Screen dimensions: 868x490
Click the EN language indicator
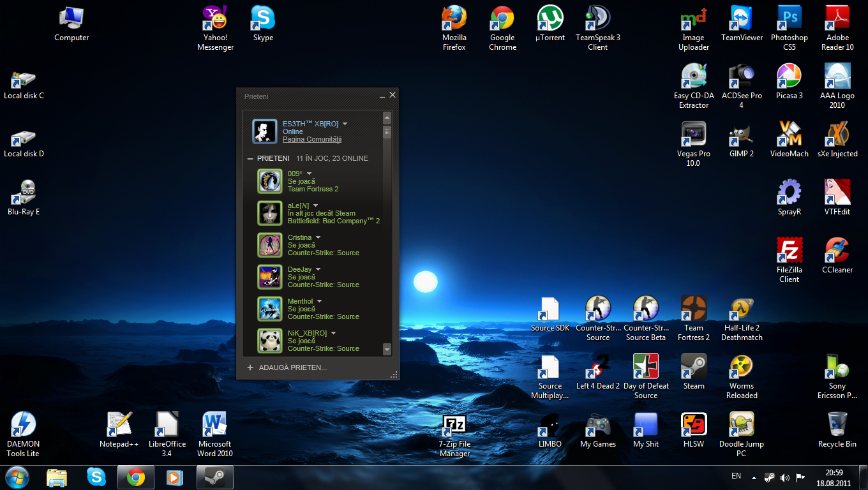pos(736,476)
